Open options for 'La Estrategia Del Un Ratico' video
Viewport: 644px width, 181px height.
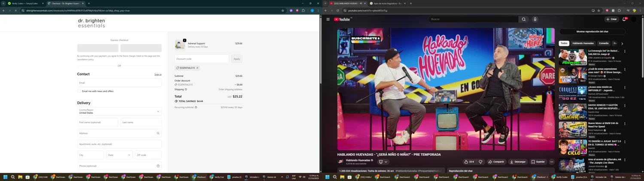coord(625,51)
